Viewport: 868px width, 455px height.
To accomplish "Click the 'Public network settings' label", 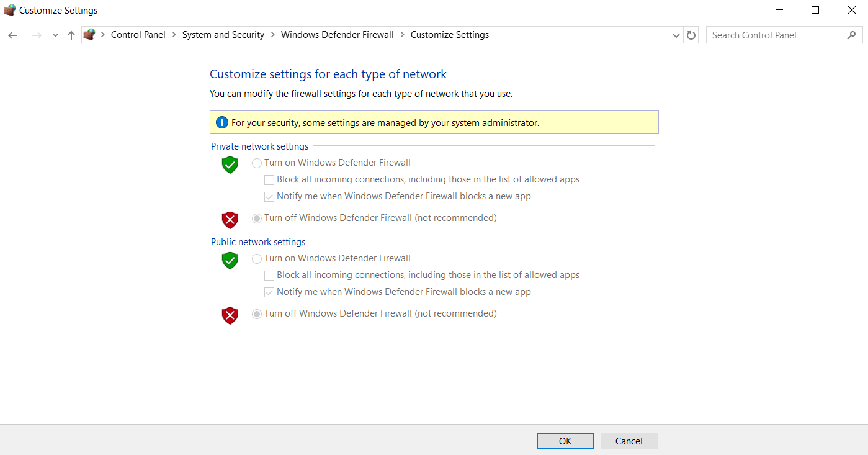I will click(258, 242).
